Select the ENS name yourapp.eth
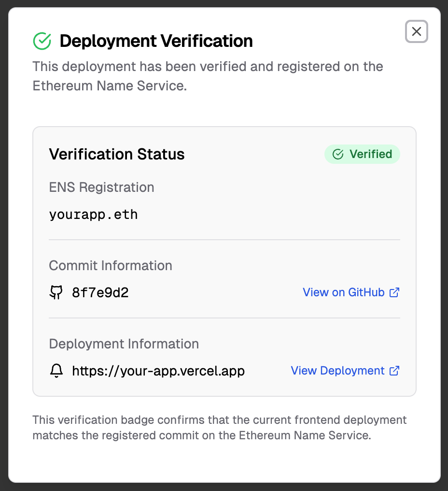This screenshot has width=448, height=491. [x=93, y=215]
